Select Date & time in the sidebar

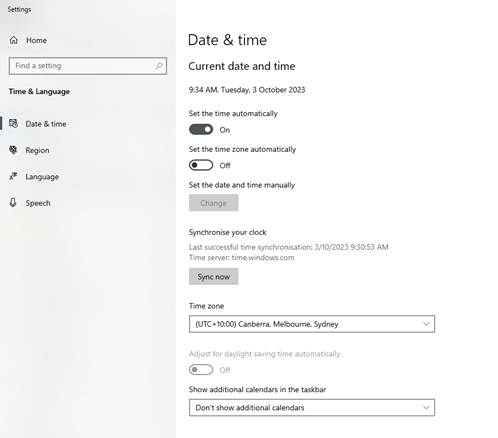(46, 124)
